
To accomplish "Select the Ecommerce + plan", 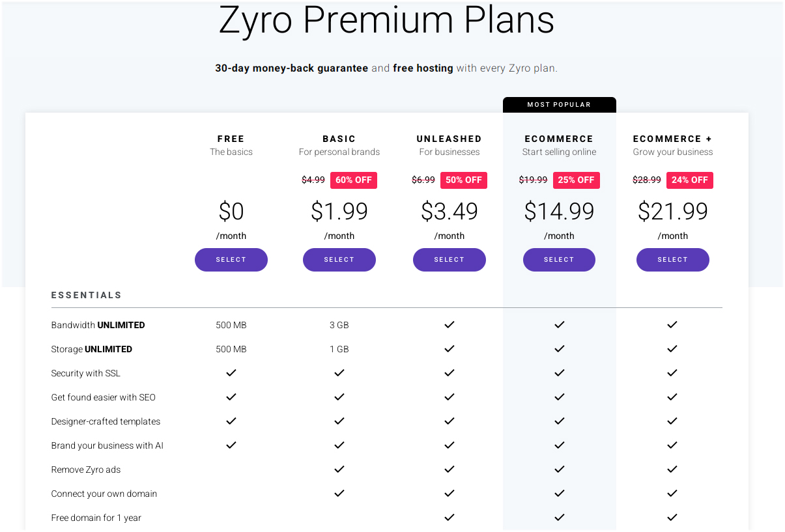I will point(672,259).
